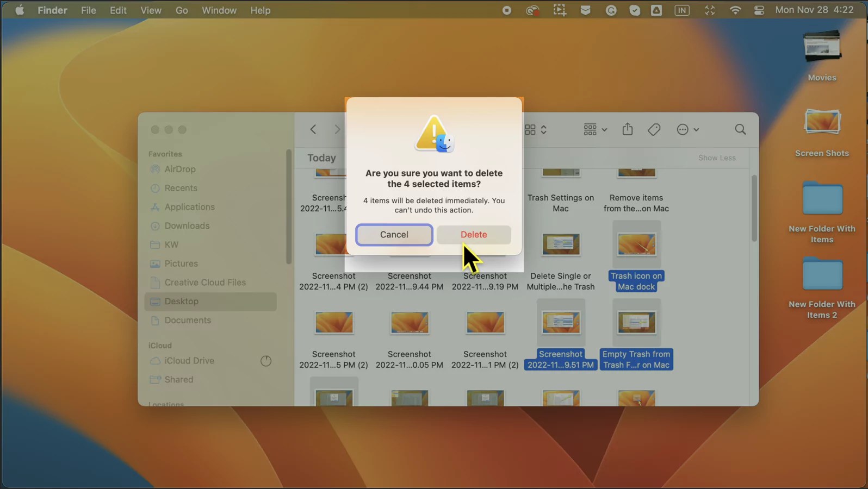Select Desktop in Finder sidebar
Image resolution: width=868 pixels, height=489 pixels.
click(x=210, y=302)
